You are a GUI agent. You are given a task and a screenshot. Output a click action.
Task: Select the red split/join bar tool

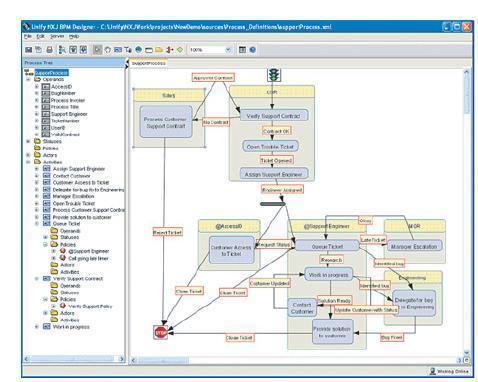pyautogui.click(x=169, y=50)
